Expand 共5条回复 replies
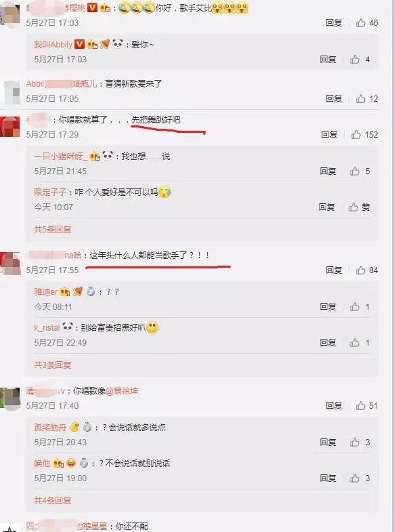The width and height of the screenshot is (394, 532). pos(53,229)
